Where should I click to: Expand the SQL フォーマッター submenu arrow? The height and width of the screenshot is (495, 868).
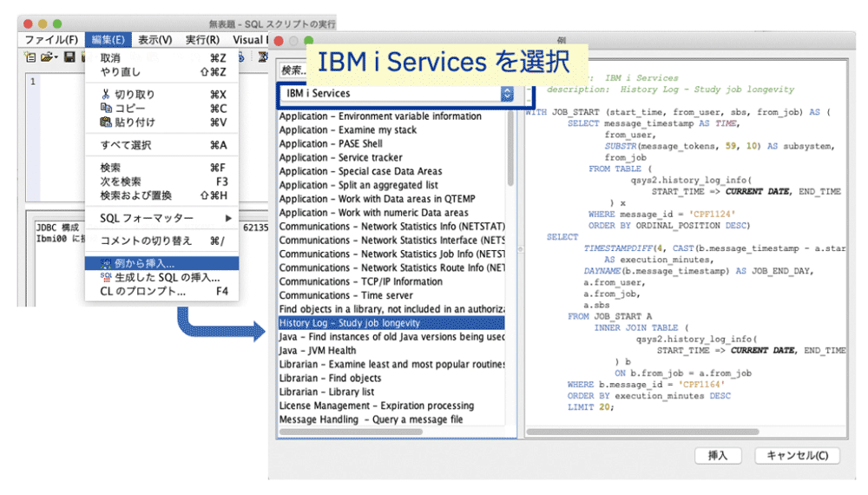pyautogui.click(x=228, y=218)
